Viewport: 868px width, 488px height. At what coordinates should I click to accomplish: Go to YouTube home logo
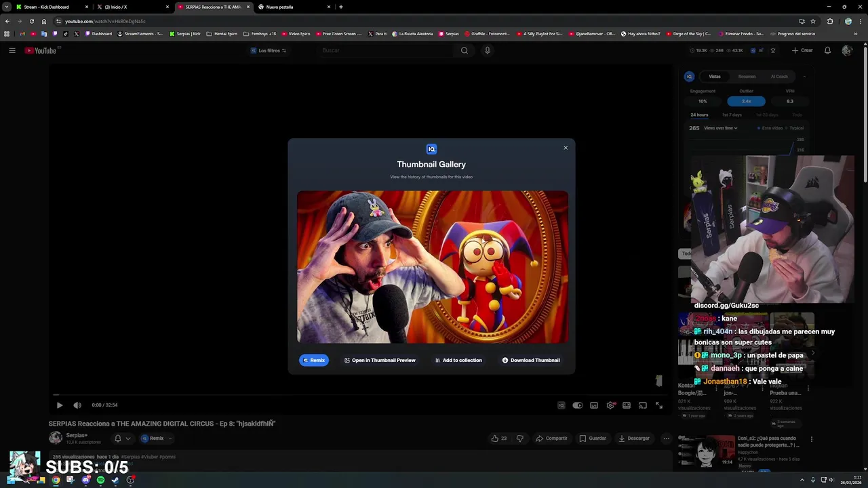tap(41, 50)
